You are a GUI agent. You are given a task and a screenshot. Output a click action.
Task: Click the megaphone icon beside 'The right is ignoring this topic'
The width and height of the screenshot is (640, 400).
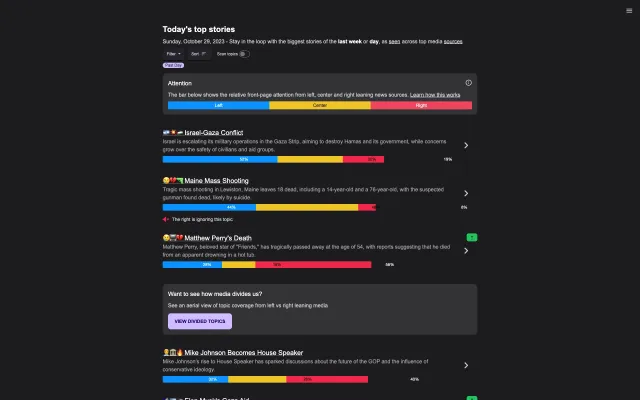(x=166, y=218)
